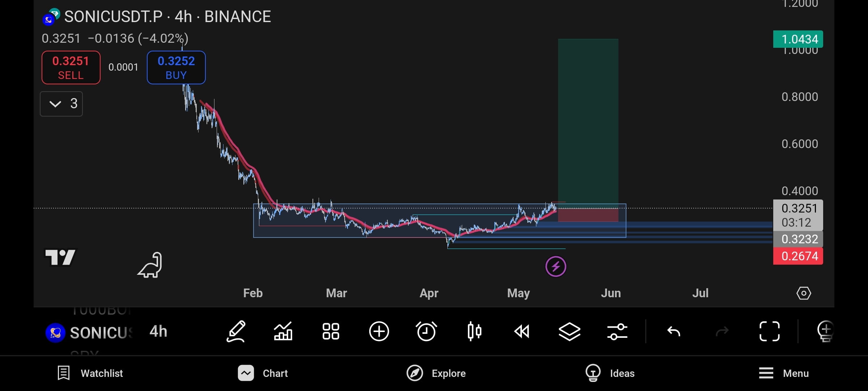868x391 pixels.
Task: Tap the add symbol plus-circle icon
Action: click(x=379, y=331)
